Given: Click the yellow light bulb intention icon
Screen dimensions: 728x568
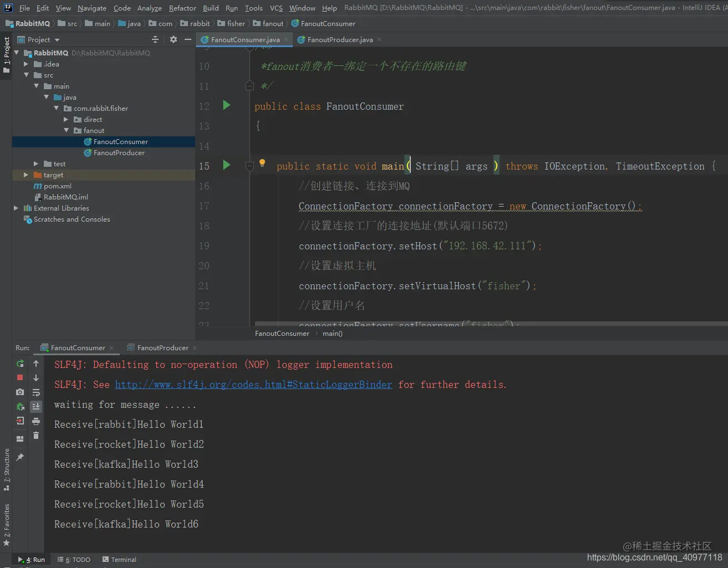Looking at the screenshot, I should (x=262, y=163).
